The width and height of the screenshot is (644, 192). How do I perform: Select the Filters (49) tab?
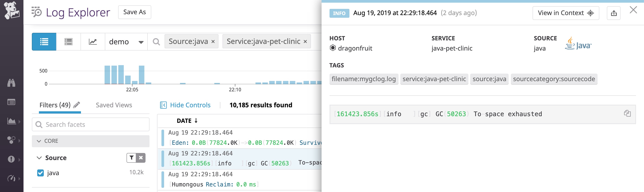click(x=55, y=105)
